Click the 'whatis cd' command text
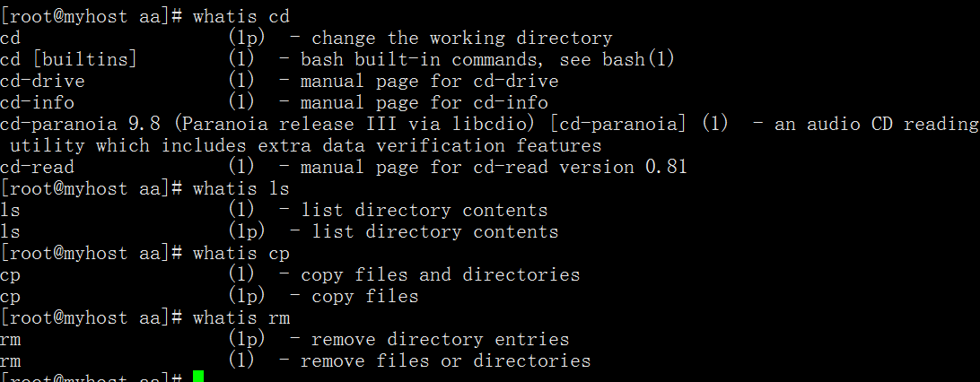 tap(241, 16)
